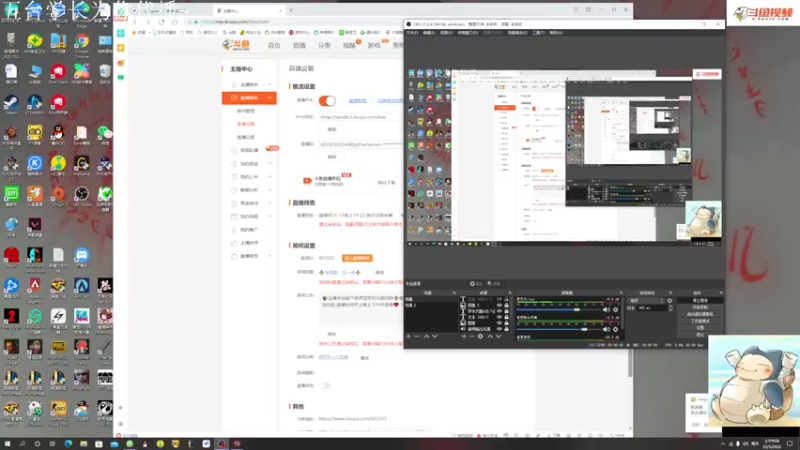The image size is (800, 450).
Task: Open the iQIYI desktop shortcut
Action: point(11,196)
